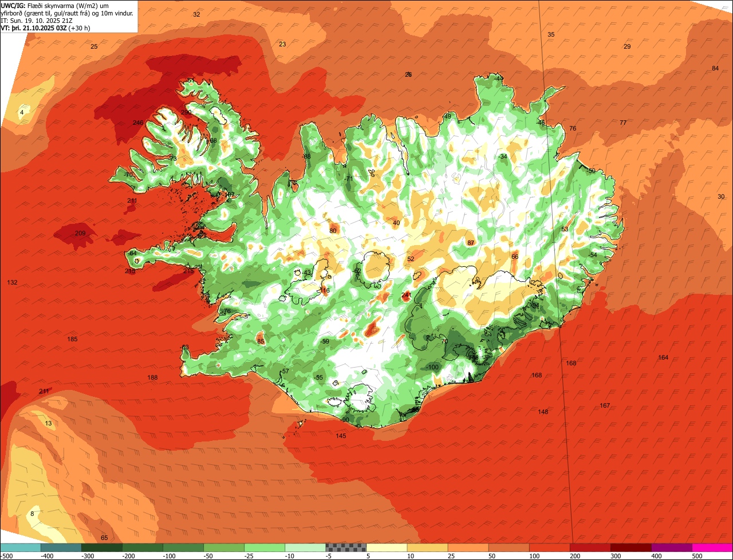Click the map value 32 on the ocean

[x=196, y=14]
